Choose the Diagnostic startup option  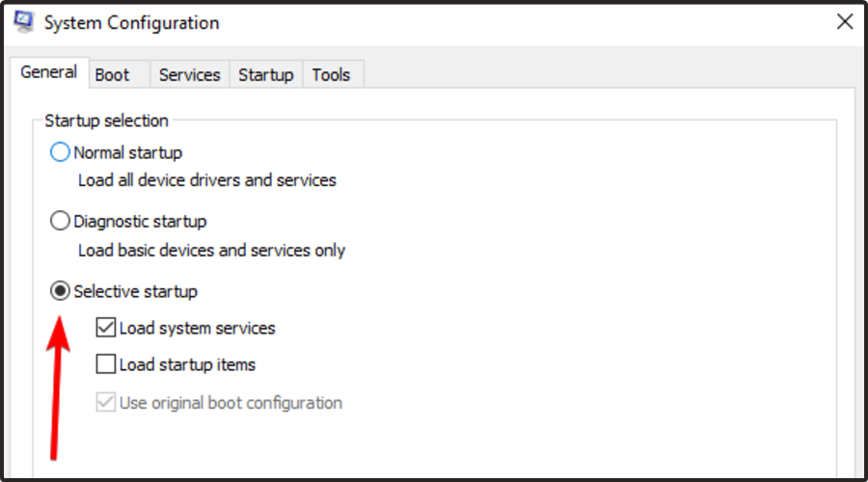click(x=60, y=222)
